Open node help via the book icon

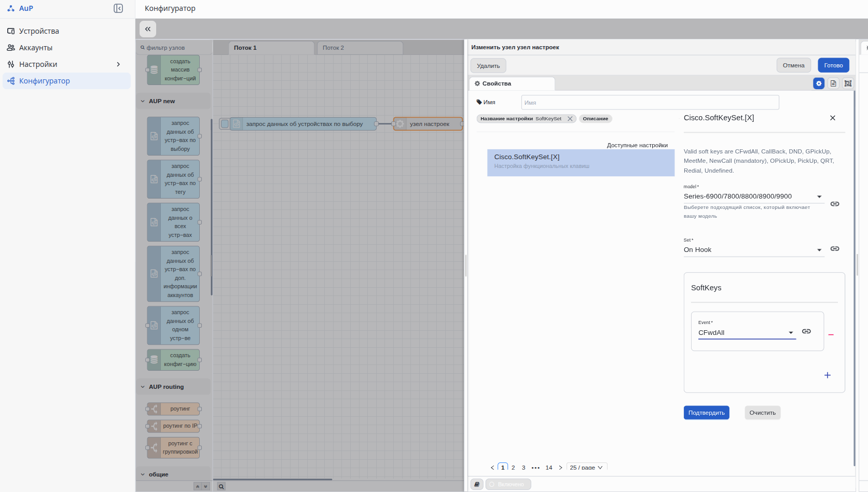tap(477, 484)
